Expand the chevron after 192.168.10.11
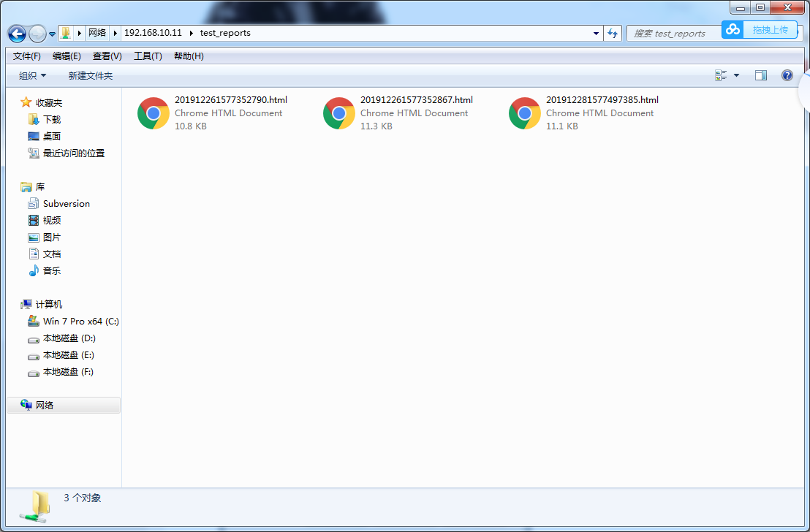Image resolution: width=810 pixels, height=532 pixels. click(x=191, y=33)
